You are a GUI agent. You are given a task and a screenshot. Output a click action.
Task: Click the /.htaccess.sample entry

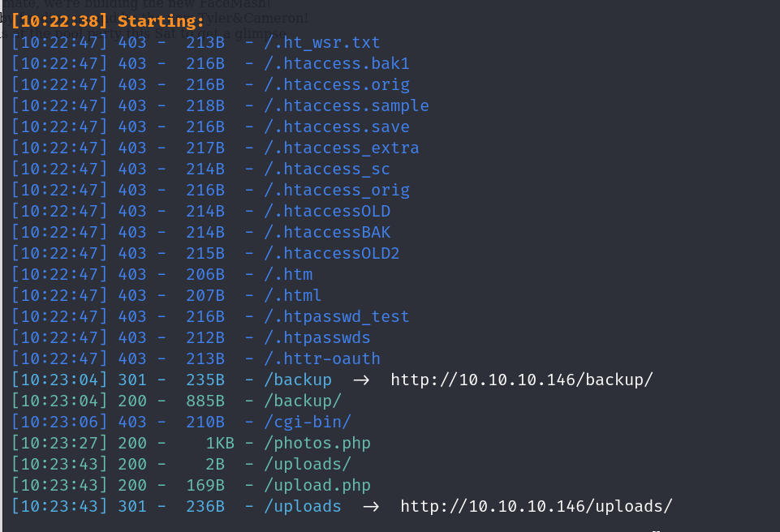347,105
